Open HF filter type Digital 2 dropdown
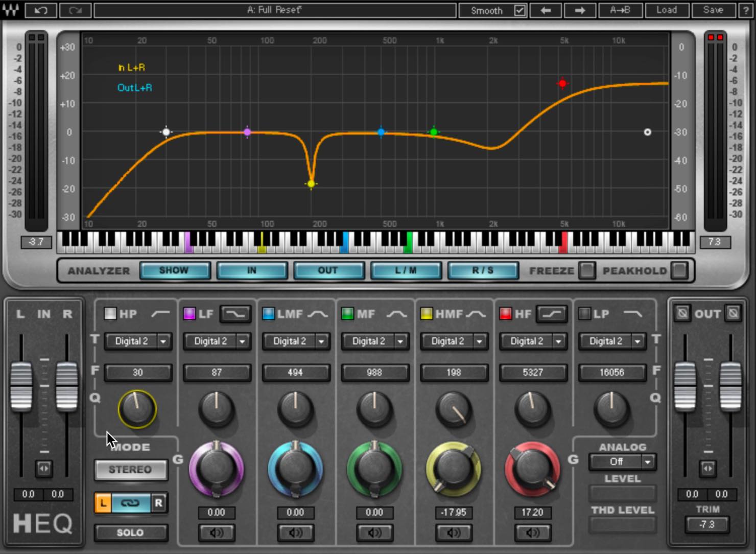The image size is (756, 554). 533,341
